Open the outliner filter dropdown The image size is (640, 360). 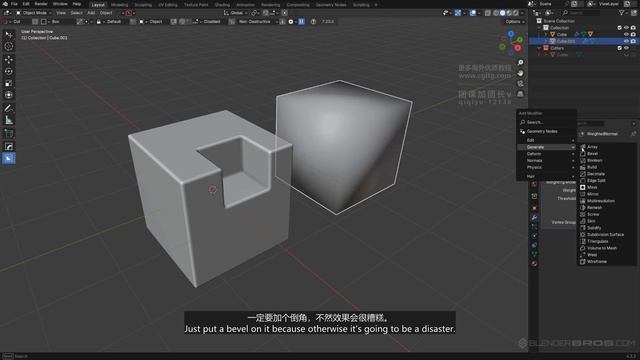[x=624, y=13]
